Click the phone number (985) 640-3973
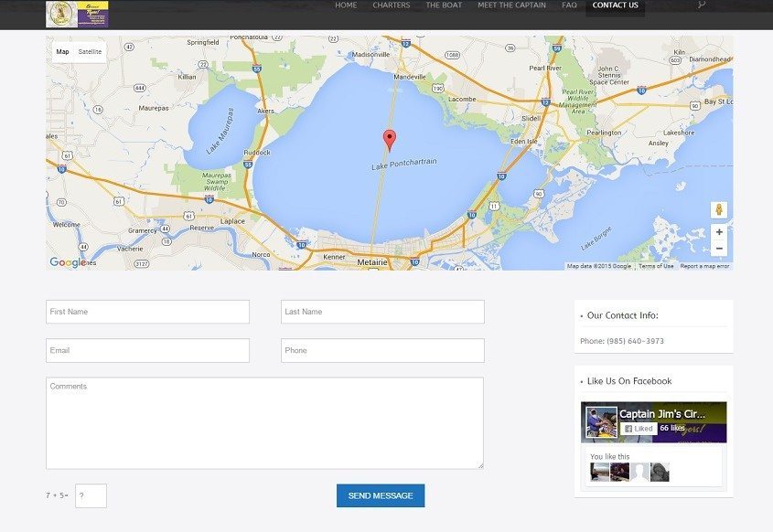 click(635, 341)
